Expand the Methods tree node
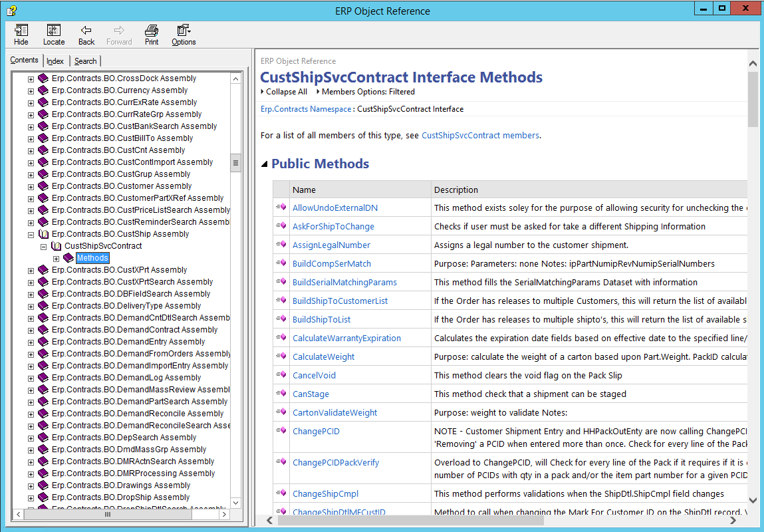This screenshot has height=532, width=764. click(56, 259)
